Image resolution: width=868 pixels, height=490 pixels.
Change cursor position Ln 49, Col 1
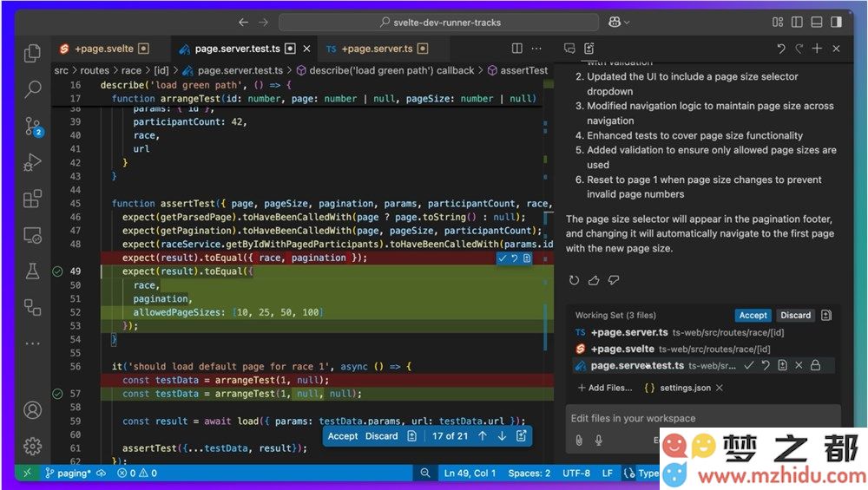(470, 474)
